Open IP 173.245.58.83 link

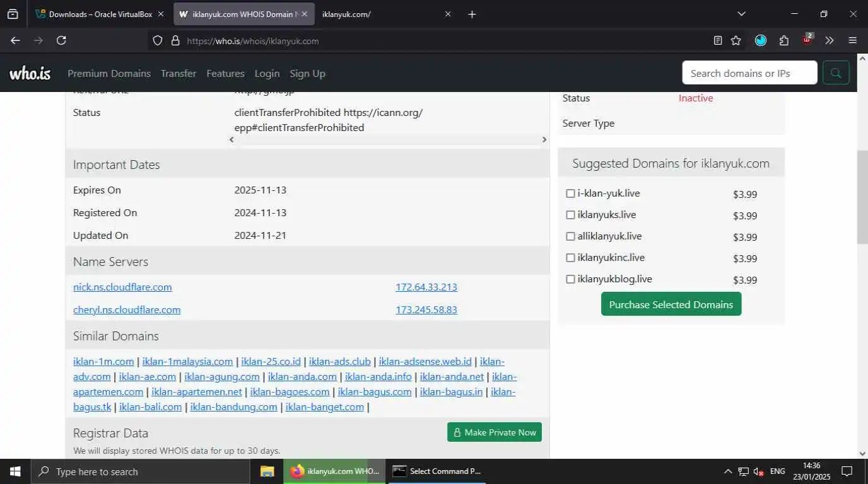pyautogui.click(x=426, y=309)
